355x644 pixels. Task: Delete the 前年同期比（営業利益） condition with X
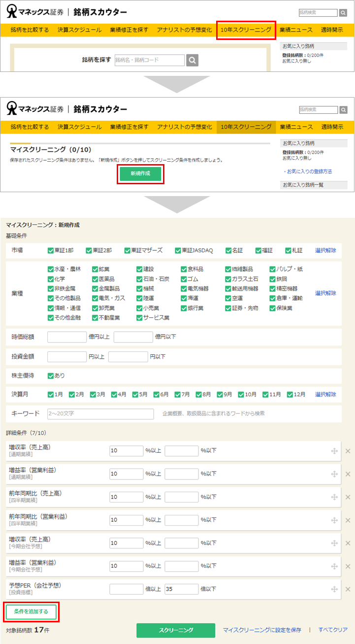(x=348, y=520)
